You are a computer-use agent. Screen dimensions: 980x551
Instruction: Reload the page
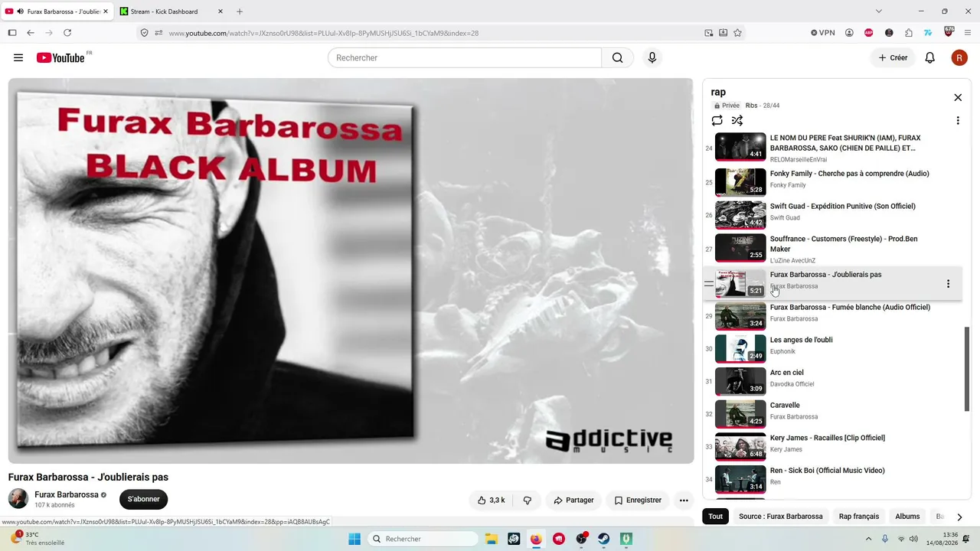[x=67, y=33]
